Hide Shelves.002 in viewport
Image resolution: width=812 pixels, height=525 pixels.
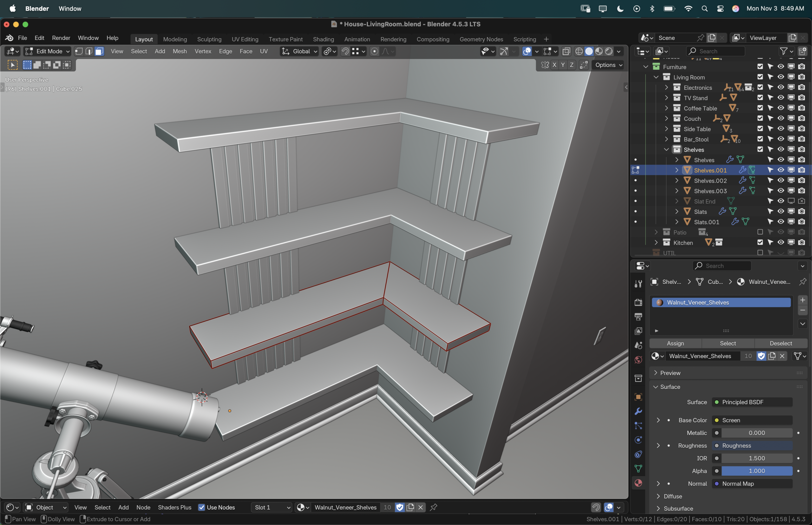point(781,180)
